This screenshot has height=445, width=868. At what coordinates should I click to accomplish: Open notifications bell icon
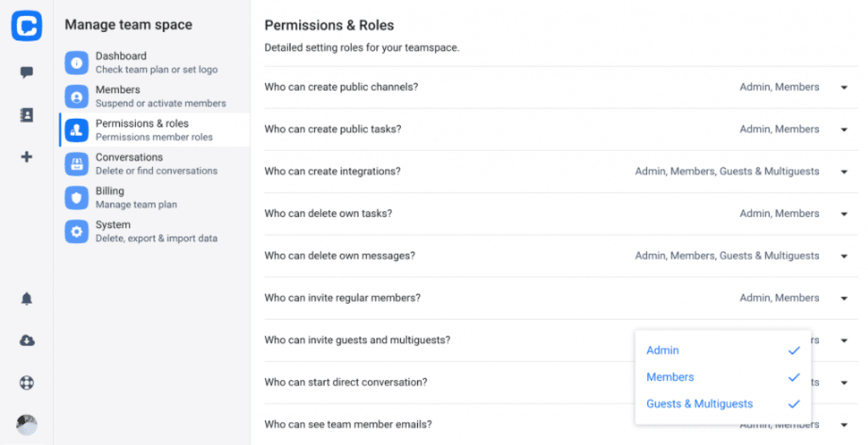click(27, 299)
